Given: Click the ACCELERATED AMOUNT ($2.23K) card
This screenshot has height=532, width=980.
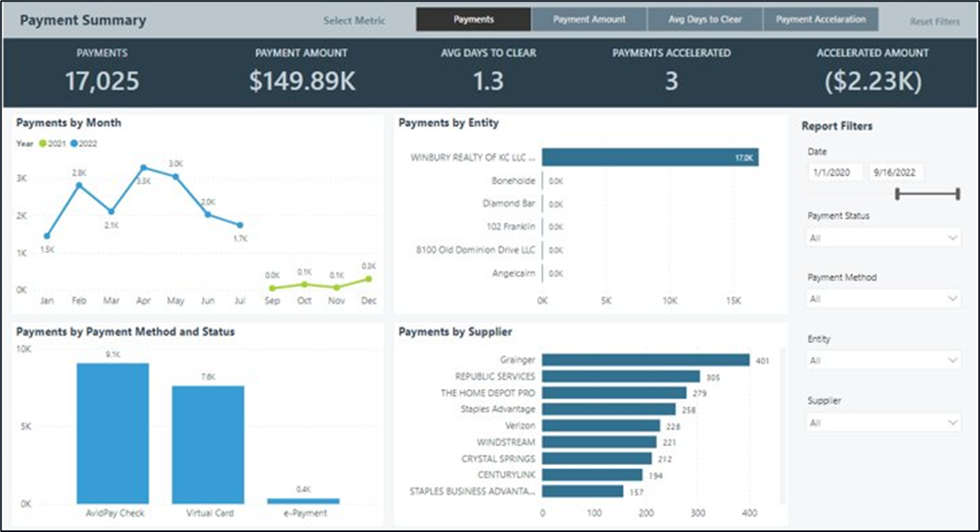Looking at the screenshot, I should (873, 70).
